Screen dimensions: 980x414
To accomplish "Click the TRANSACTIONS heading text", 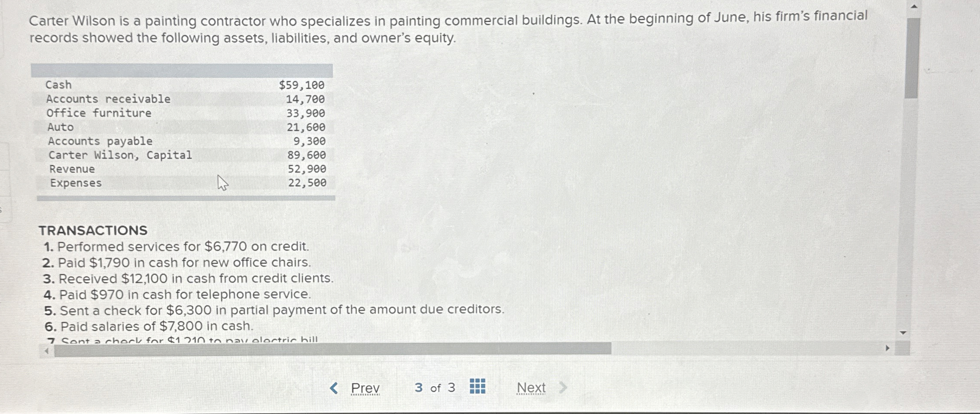I will (93, 231).
